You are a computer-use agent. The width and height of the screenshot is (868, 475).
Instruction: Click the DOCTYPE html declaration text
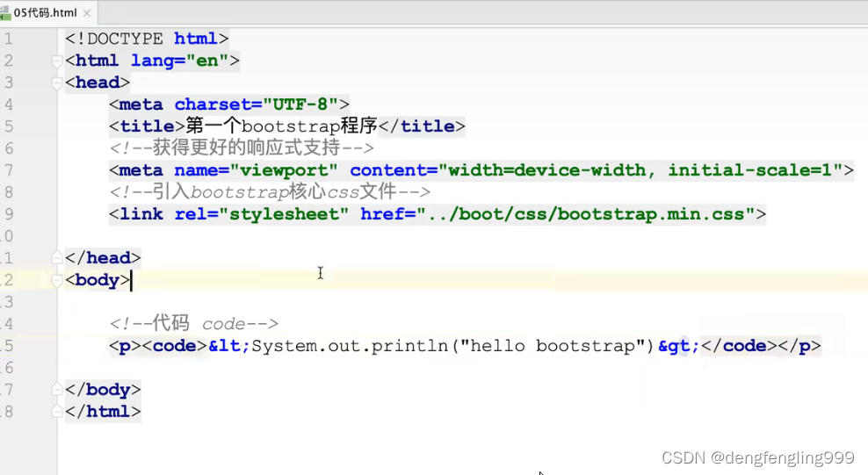pyautogui.click(x=147, y=39)
